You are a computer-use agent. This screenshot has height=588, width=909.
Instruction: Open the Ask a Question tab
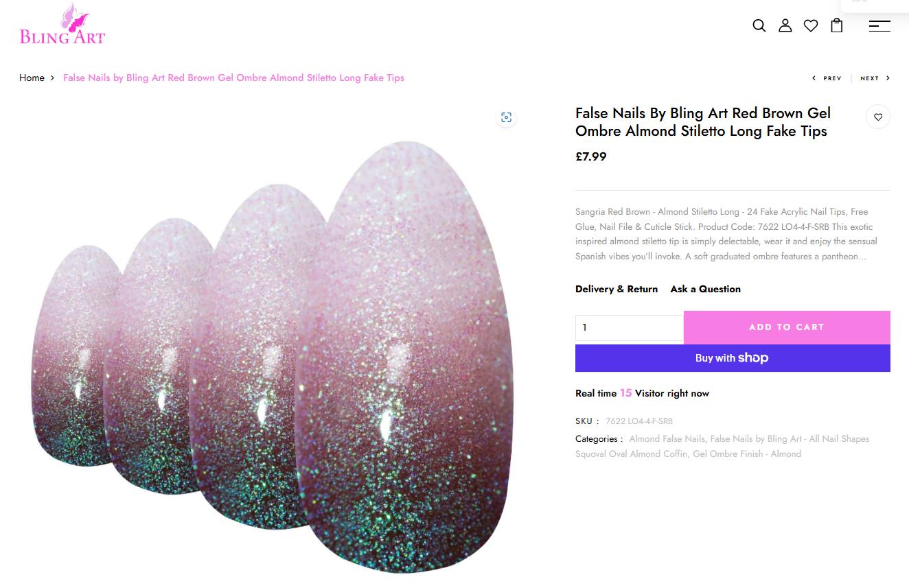(x=706, y=289)
